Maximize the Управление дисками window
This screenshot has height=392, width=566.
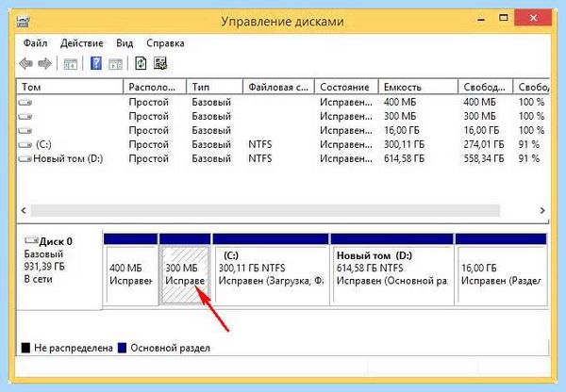pyautogui.click(x=503, y=18)
